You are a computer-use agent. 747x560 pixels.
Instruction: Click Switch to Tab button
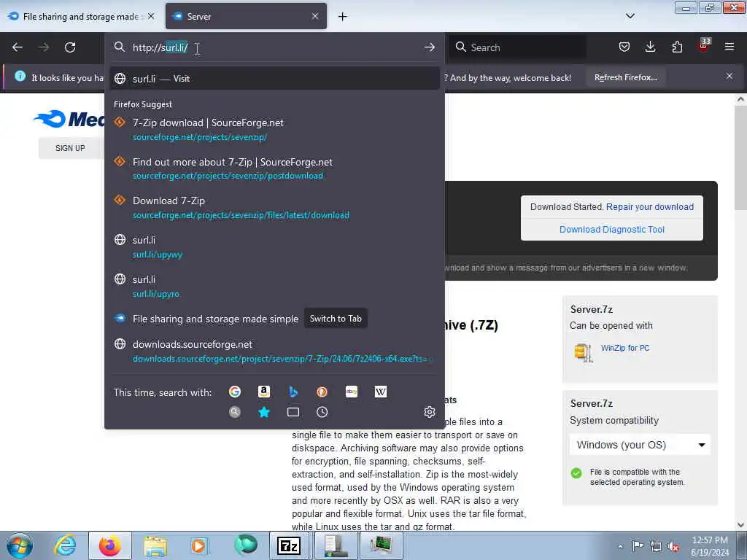pyautogui.click(x=336, y=319)
